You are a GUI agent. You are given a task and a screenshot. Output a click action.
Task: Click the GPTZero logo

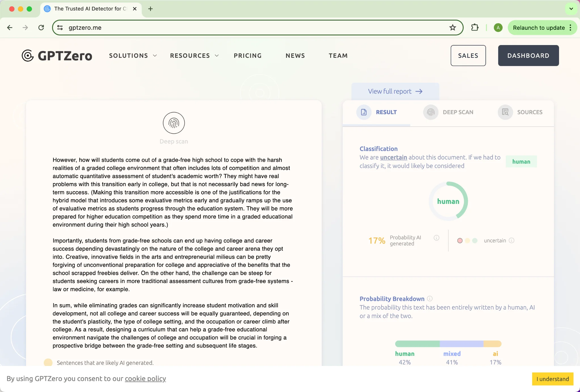57,56
